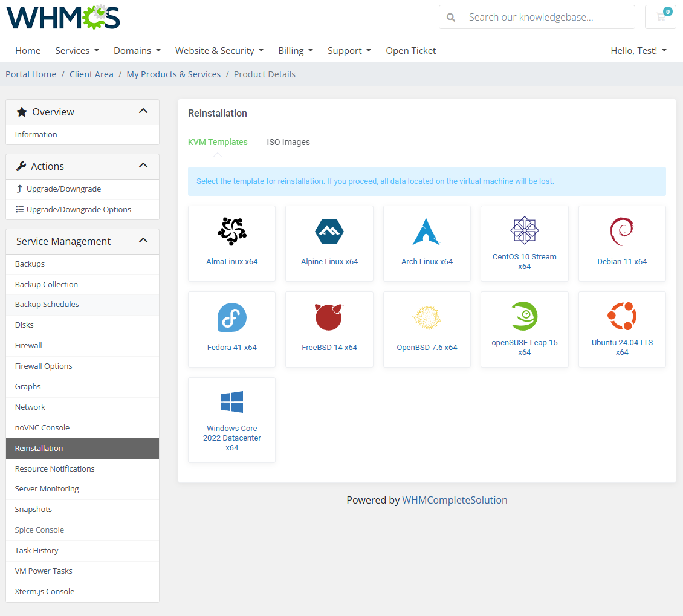This screenshot has width=683, height=616.
Task: Open the noVNC Console menu item
Action: [x=82, y=428]
